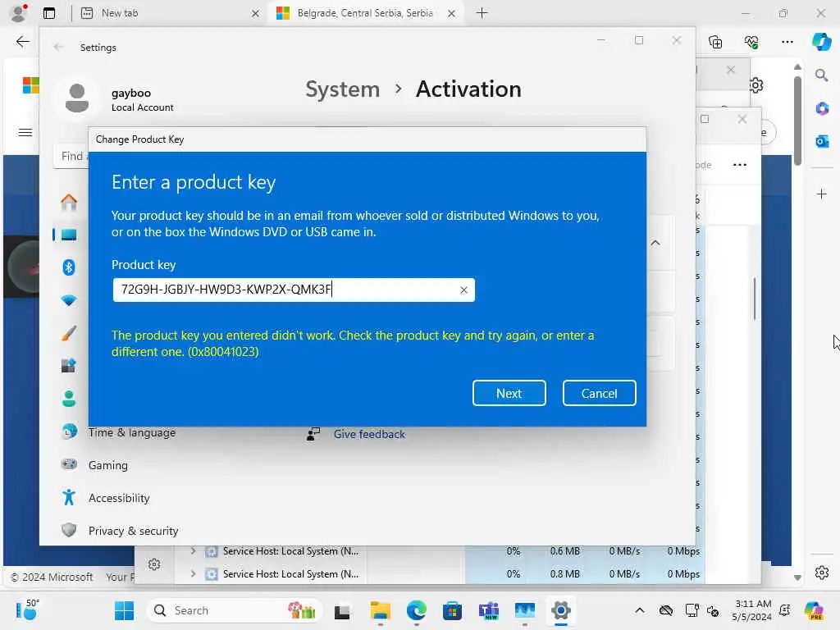Open Task Manager taskbar icon
The height and width of the screenshot is (630, 840).
[524, 610]
